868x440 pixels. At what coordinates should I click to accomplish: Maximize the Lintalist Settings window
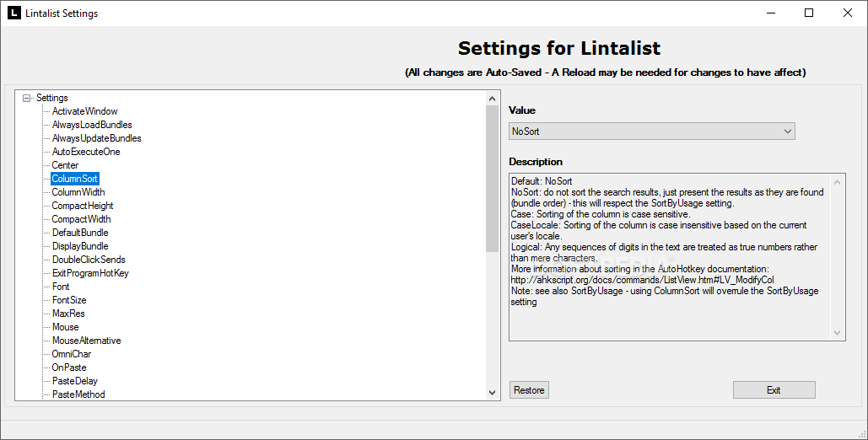(809, 13)
